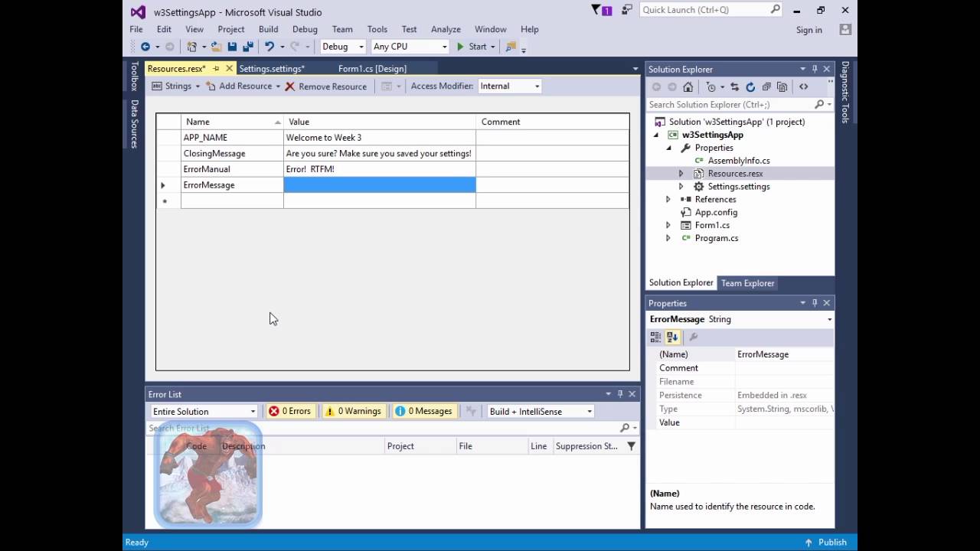Save the current file with Save icon
This screenshot has width=980, height=551.
(232, 47)
